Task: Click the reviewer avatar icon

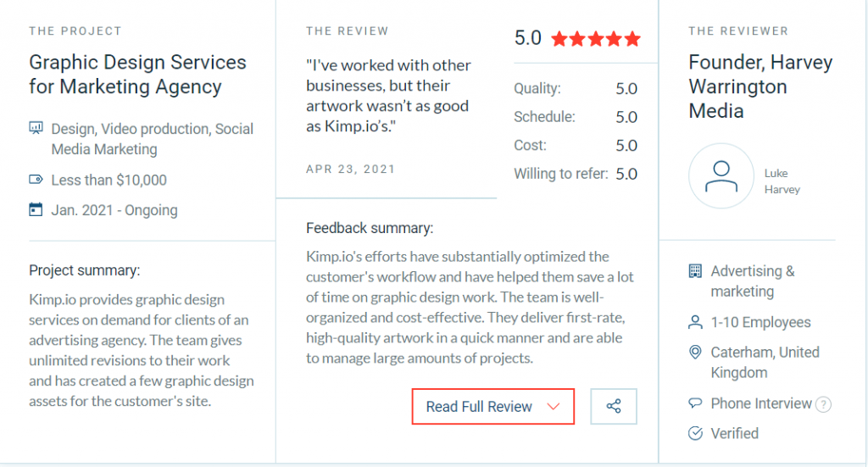Action: coord(721,175)
